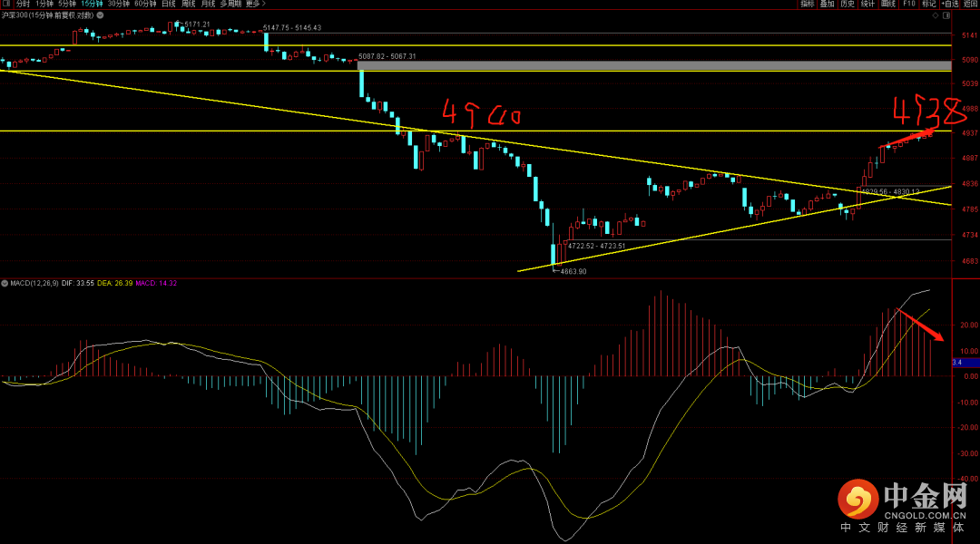Open dropdown next to 沪深300 chart title
Image resolution: width=980 pixels, height=544 pixels.
pyautogui.click(x=99, y=15)
